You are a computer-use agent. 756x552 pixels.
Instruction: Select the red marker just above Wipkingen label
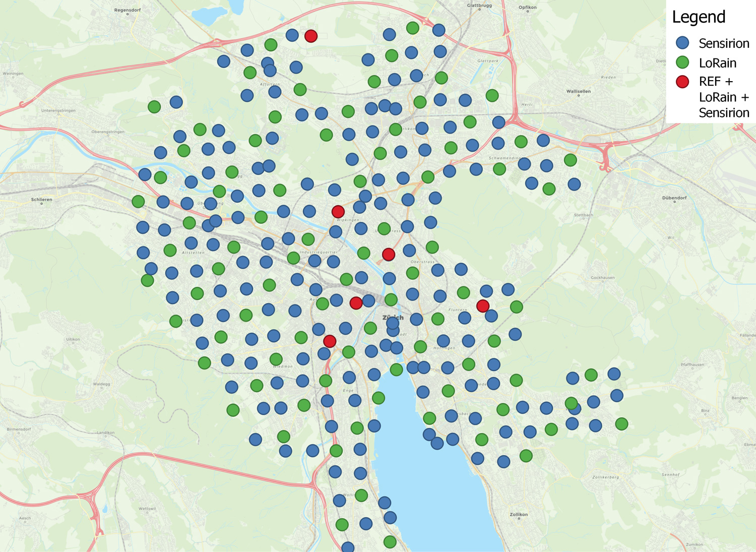point(338,212)
